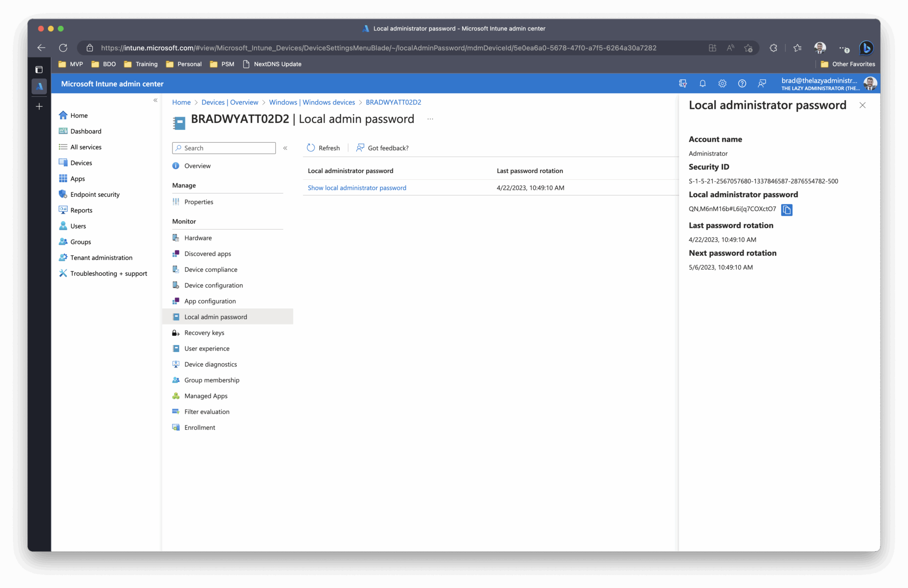The width and height of the screenshot is (908, 588).
Task: Open the Intune settings gear
Action: click(x=722, y=83)
